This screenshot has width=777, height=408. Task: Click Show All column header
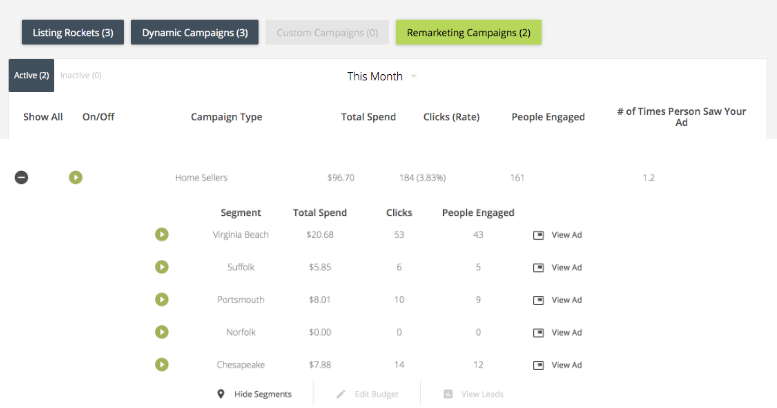coord(43,117)
